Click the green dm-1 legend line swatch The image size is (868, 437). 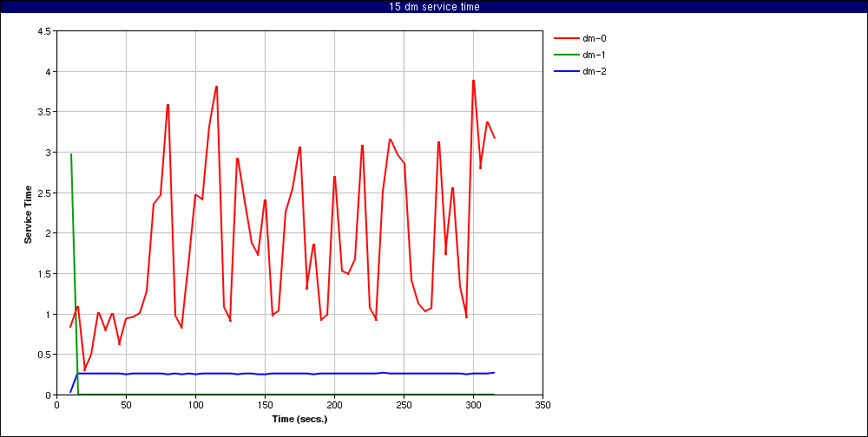(565, 55)
